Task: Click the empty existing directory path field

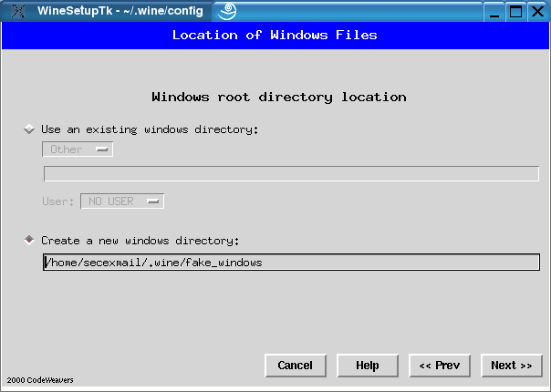Action: (291, 174)
